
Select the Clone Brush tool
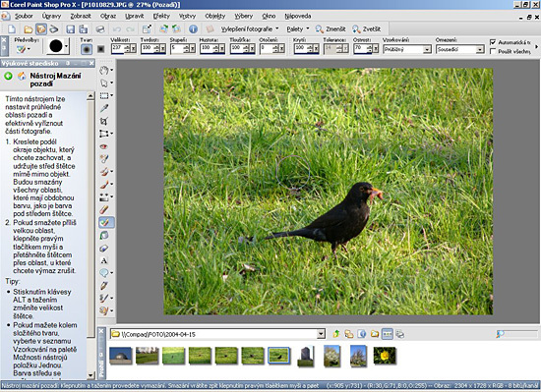click(104, 172)
